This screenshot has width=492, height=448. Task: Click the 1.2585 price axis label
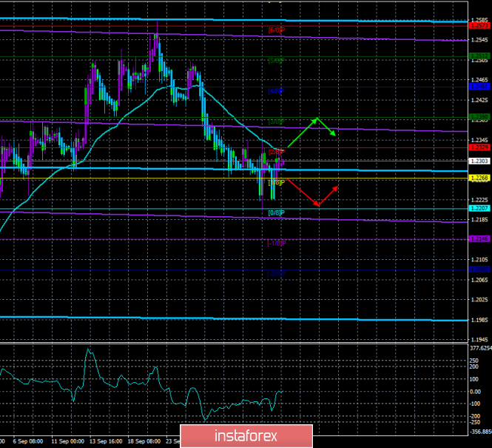(479, 19)
